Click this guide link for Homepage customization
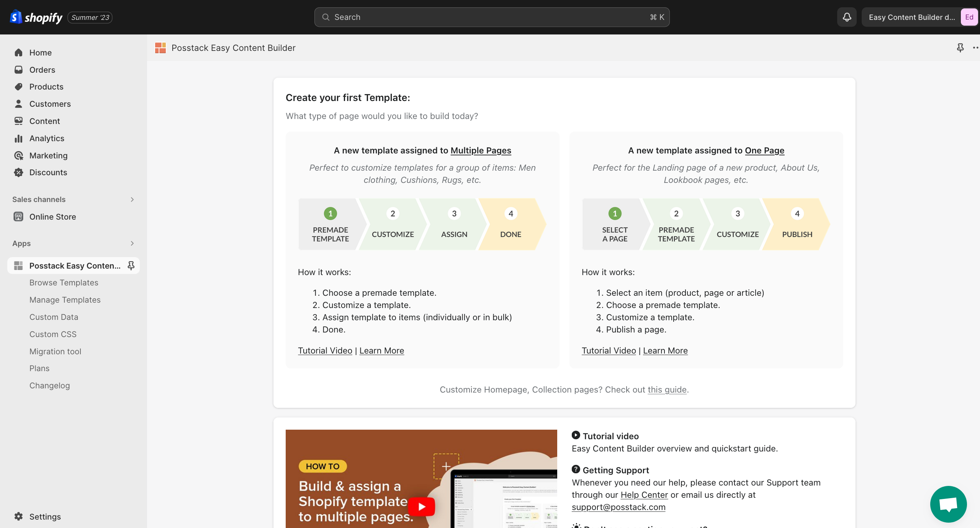The width and height of the screenshot is (980, 528). [666, 389]
